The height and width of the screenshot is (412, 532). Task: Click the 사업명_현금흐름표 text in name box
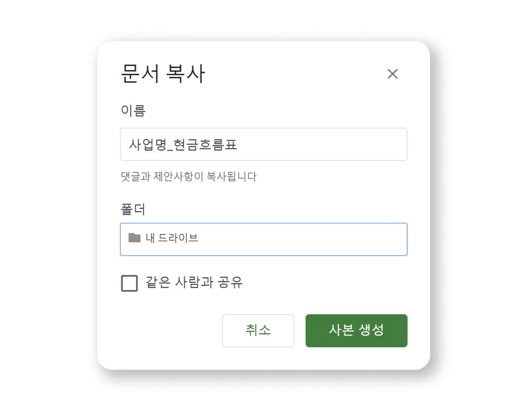coord(183,144)
